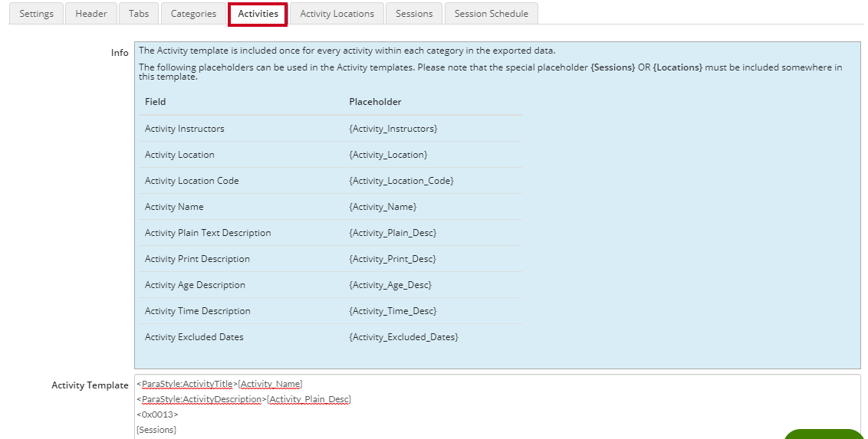Viewport: 868px width, 439px height.
Task: Click the ParaStyle:ActivityDescription line in the template
Action: (x=244, y=399)
